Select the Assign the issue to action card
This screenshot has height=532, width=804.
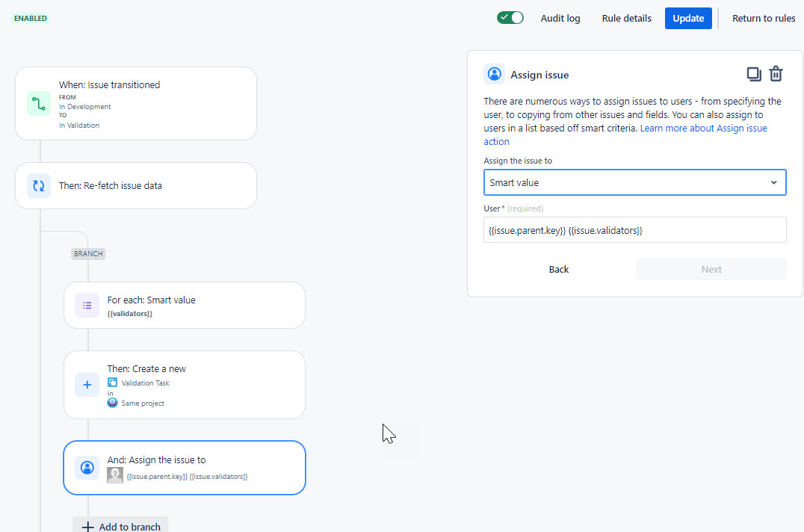tap(185, 468)
